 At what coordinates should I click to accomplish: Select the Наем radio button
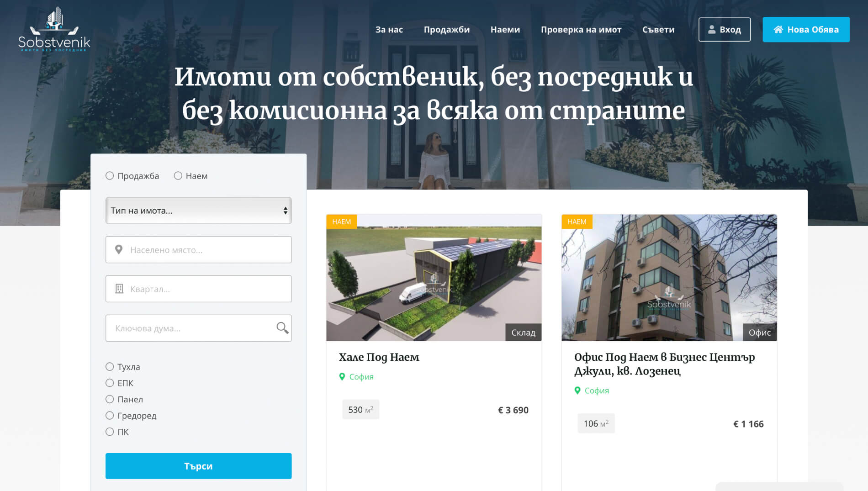178,176
